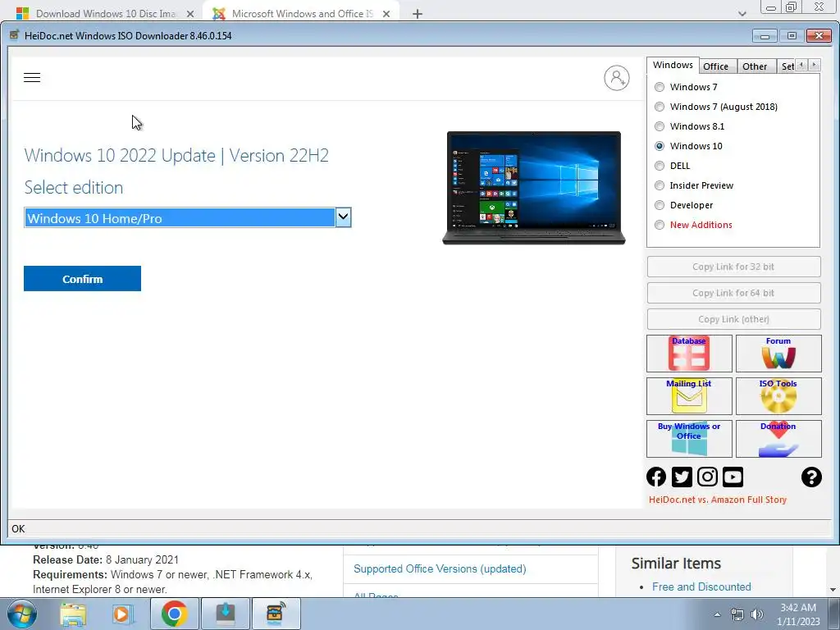Image resolution: width=840 pixels, height=630 pixels.
Task: Select the Windows 10 radio button
Action: pos(660,146)
